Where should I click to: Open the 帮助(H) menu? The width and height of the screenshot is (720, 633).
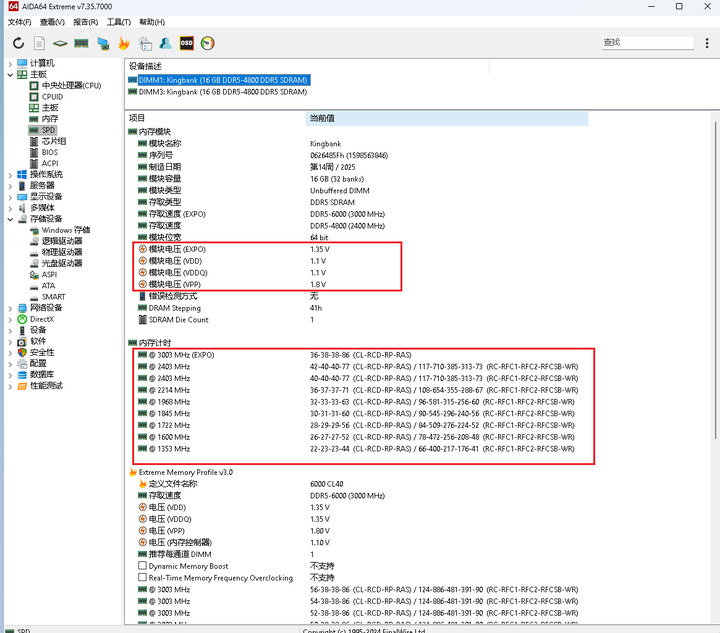coord(152,22)
